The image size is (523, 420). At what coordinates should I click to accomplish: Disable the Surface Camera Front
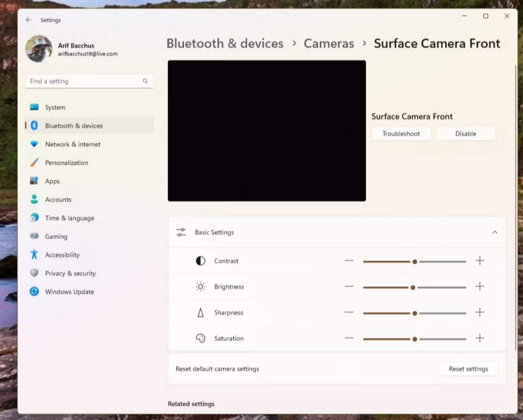(x=465, y=134)
